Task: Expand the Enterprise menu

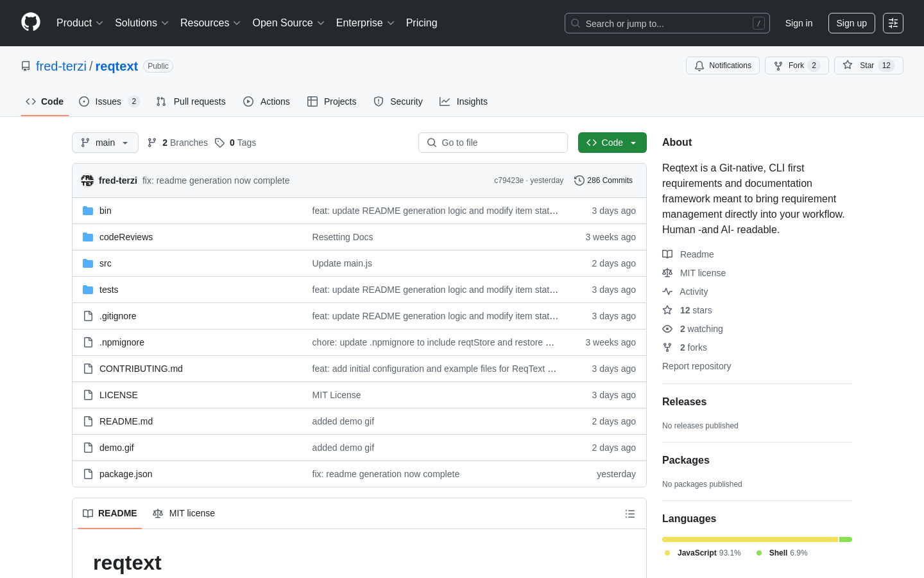Action: (365, 23)
